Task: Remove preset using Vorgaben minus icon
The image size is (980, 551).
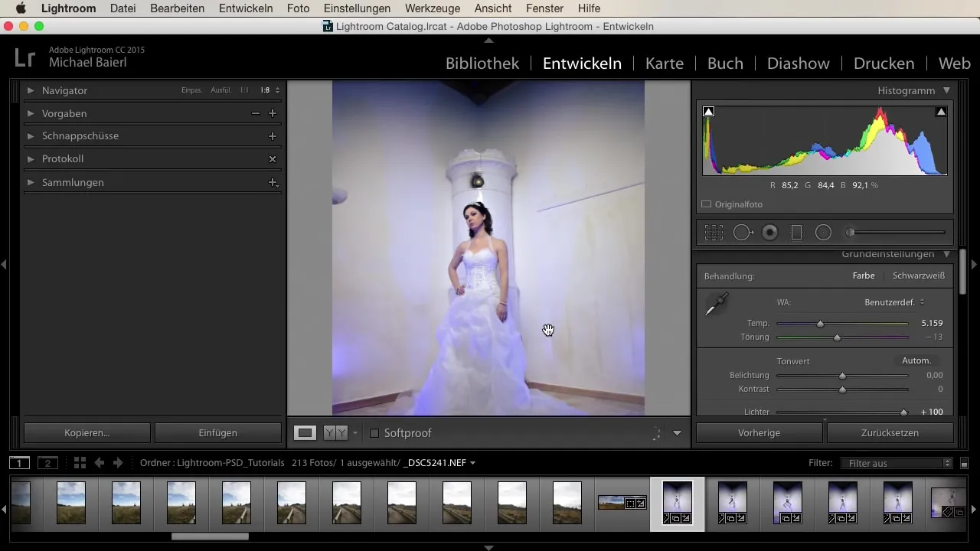Action: tap(256, 113)
